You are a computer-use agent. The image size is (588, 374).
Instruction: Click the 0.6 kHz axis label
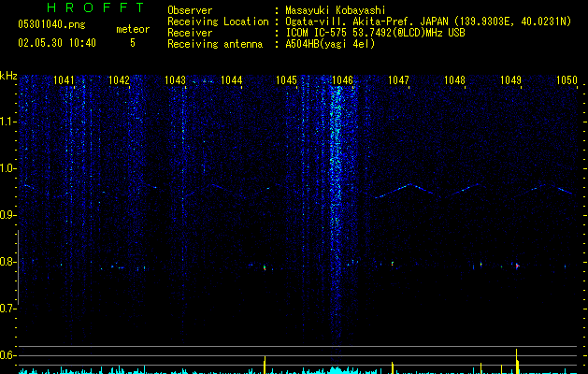click(8, 355)
